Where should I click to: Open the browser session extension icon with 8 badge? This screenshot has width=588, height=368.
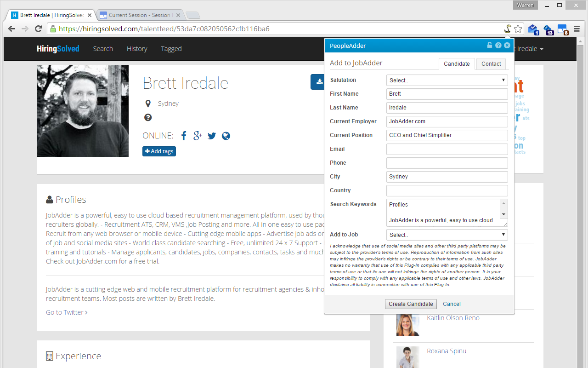562,29
